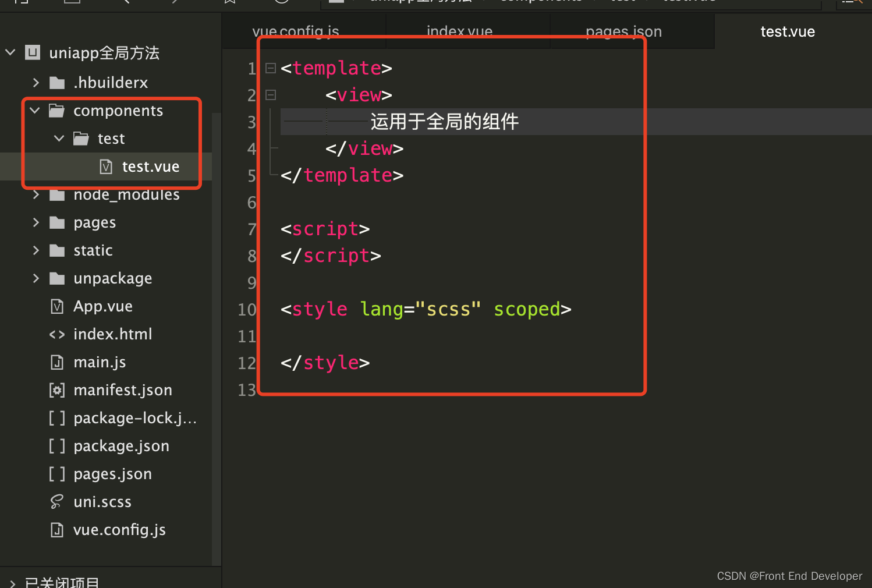
Task: Click line number 6 in the gutter
Action: (x=251, y=202)
